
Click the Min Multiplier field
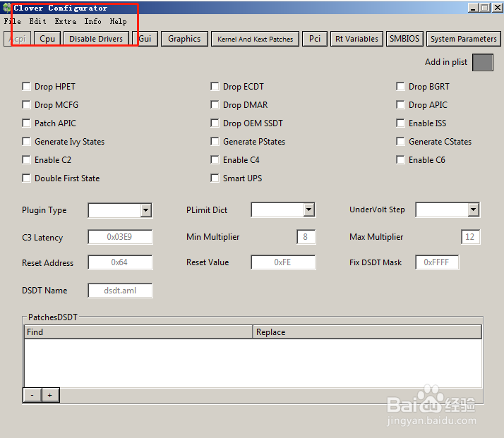click(x=306, y=237)
